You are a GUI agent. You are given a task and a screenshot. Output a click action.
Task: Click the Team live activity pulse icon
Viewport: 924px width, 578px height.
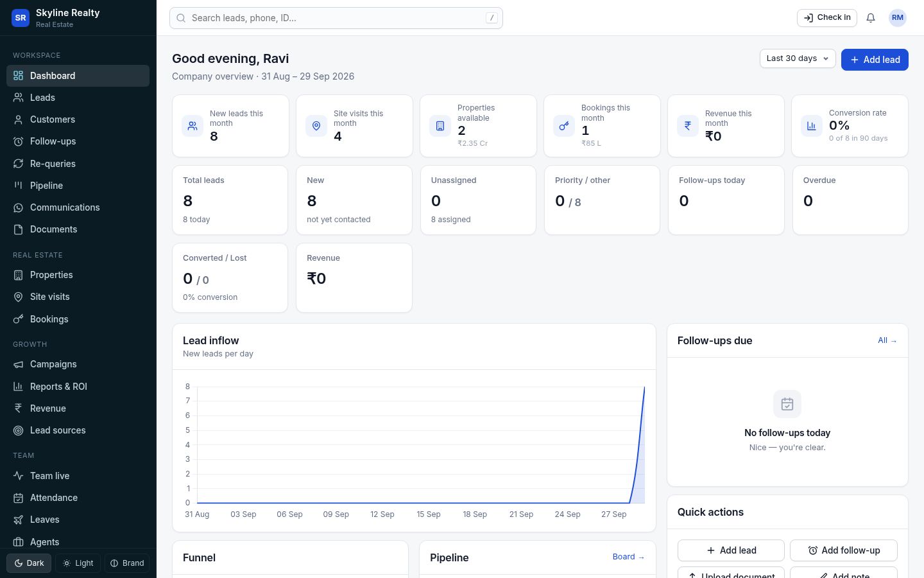click(19, 476)
